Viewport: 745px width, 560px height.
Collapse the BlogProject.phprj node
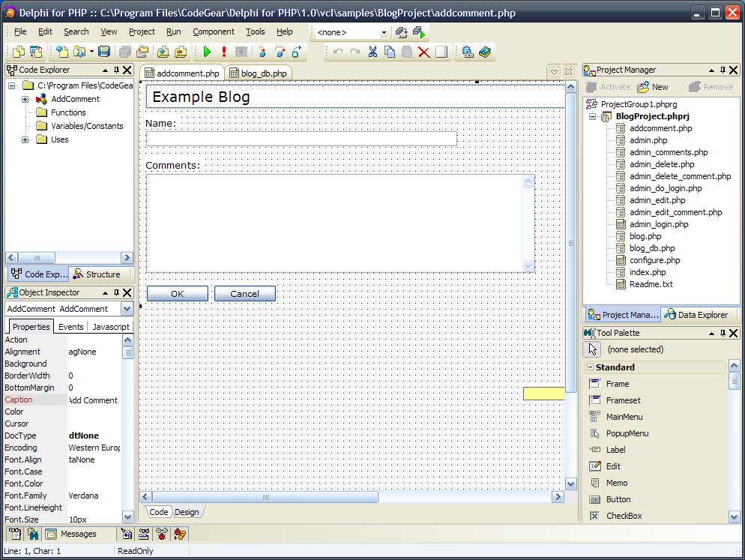click(593, 116)
